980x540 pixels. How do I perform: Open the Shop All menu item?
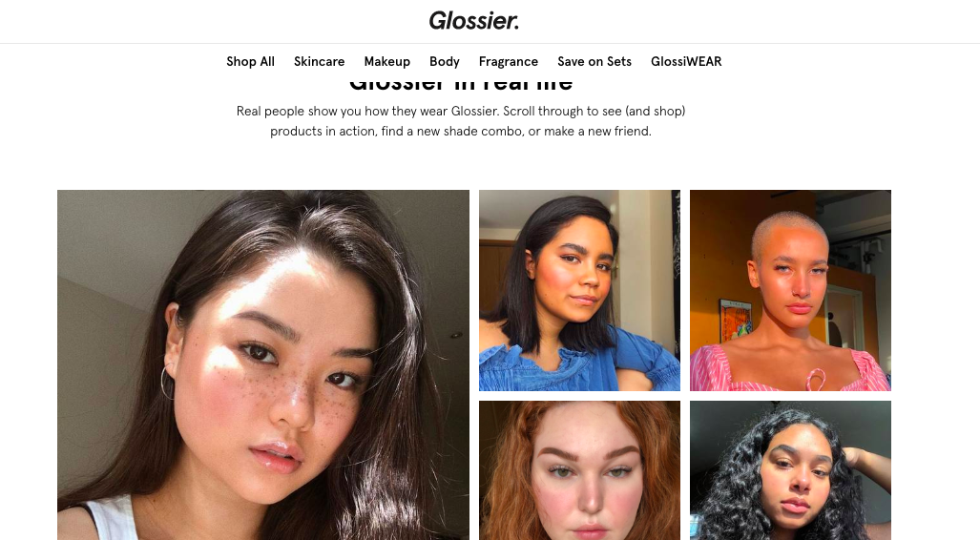[251, 61]
